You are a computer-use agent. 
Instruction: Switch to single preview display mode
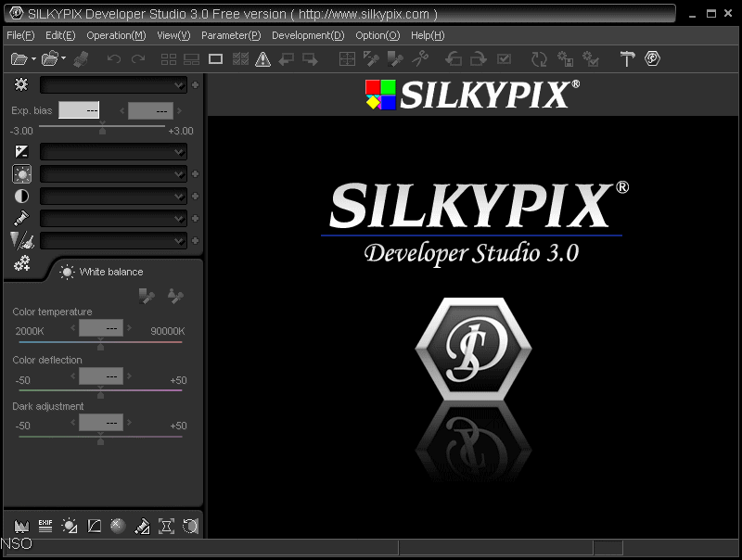point(216,59)
